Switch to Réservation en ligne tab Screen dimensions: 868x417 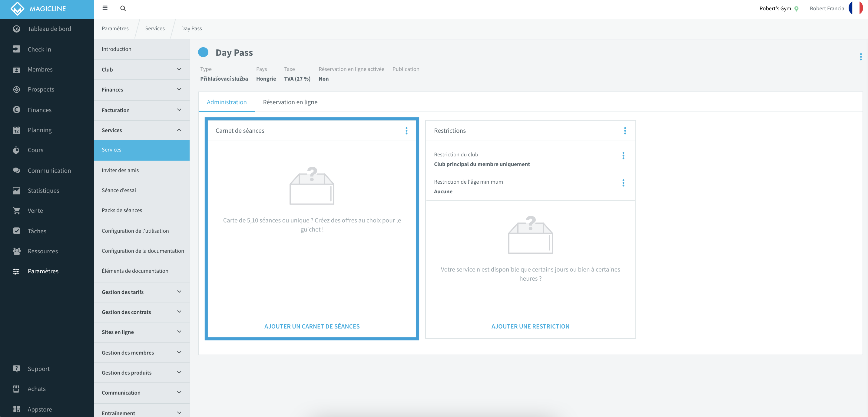coord(290,102)
